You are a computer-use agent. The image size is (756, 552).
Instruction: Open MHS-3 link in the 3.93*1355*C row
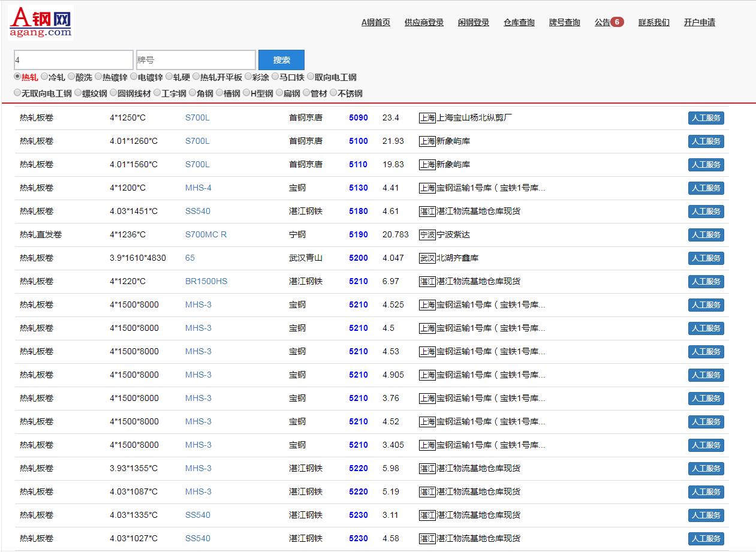[x=198, y=468]
